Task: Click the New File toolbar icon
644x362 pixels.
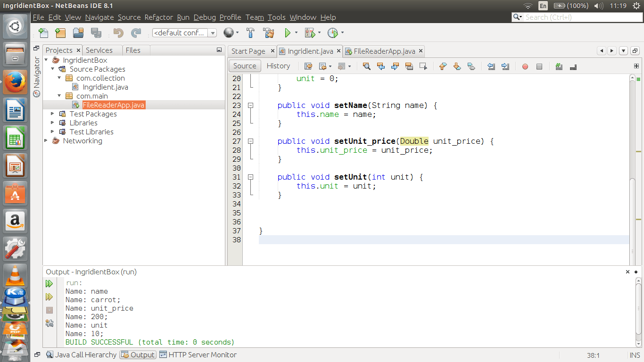Action: pos(43,33)
